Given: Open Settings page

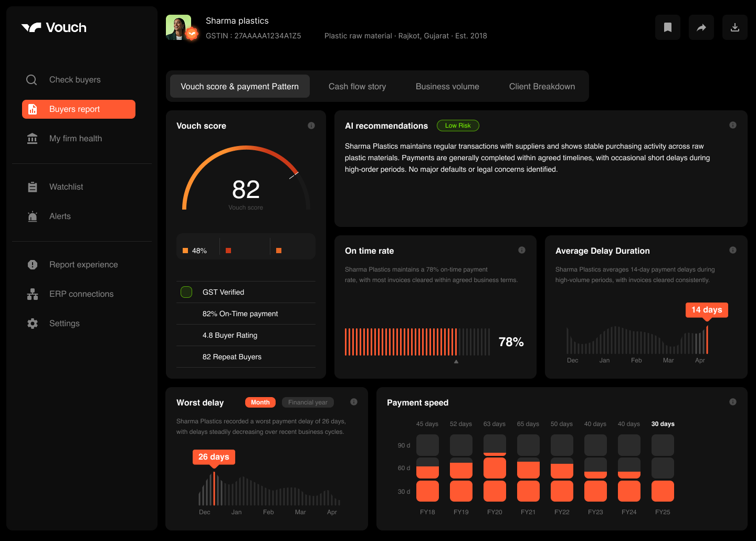Looking at the screenshot, I should (65, 324).
